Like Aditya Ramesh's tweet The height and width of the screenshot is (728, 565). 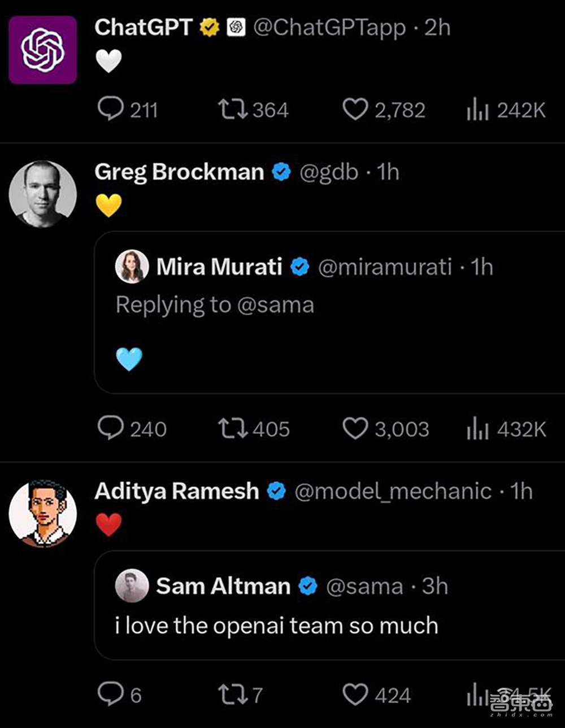pos(355,694)
